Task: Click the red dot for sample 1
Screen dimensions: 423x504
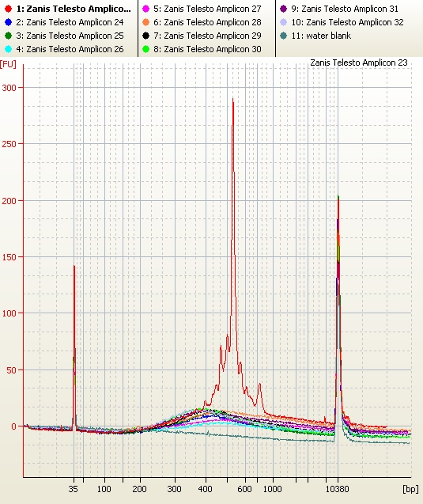Action: (9, 9)
